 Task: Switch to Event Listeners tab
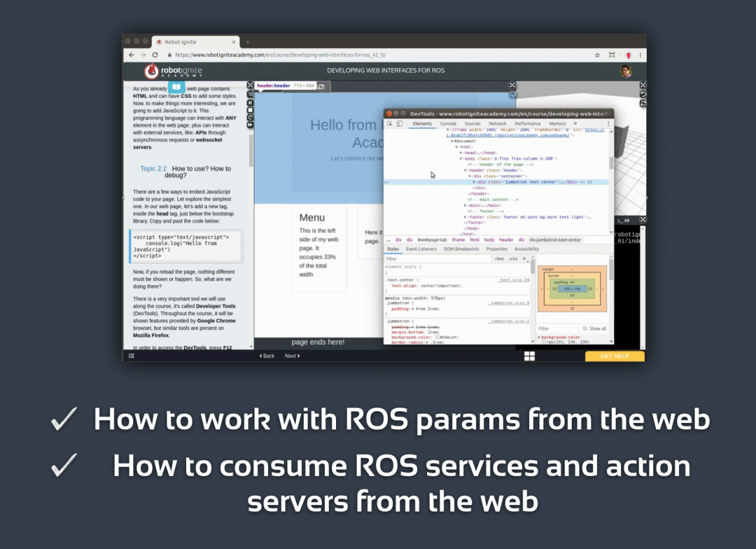pos(421,249)
